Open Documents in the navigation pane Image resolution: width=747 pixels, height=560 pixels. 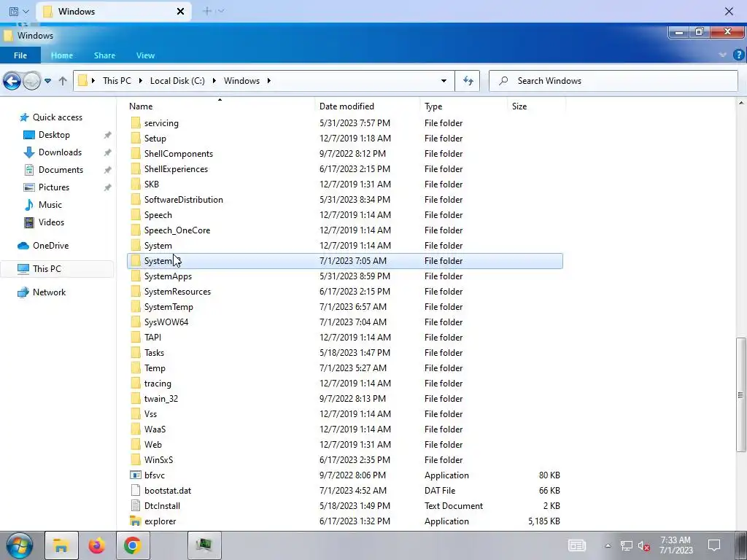(61, 170)
